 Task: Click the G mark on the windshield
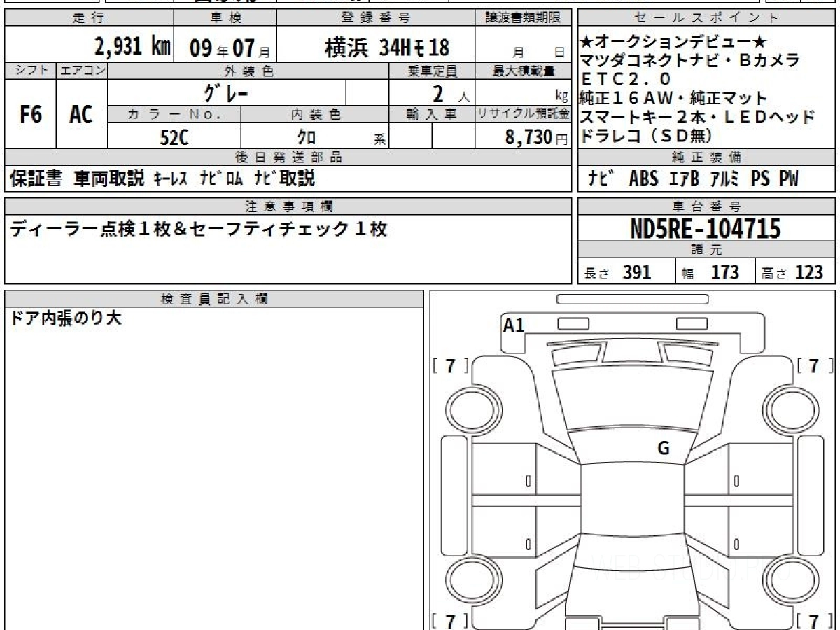coord(663,449)
